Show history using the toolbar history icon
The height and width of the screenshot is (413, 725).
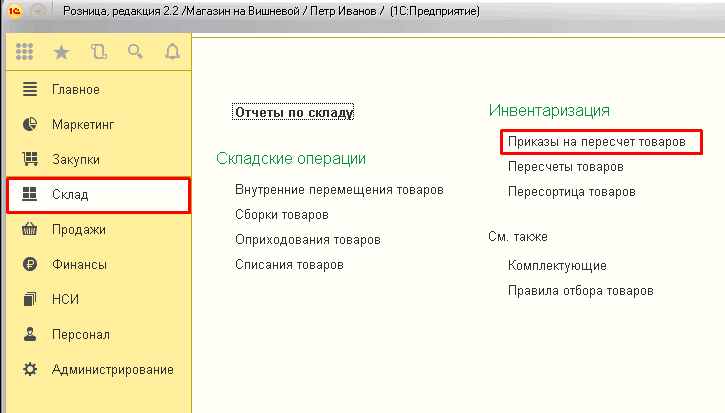pyautogui.click(x=98, y=52)
